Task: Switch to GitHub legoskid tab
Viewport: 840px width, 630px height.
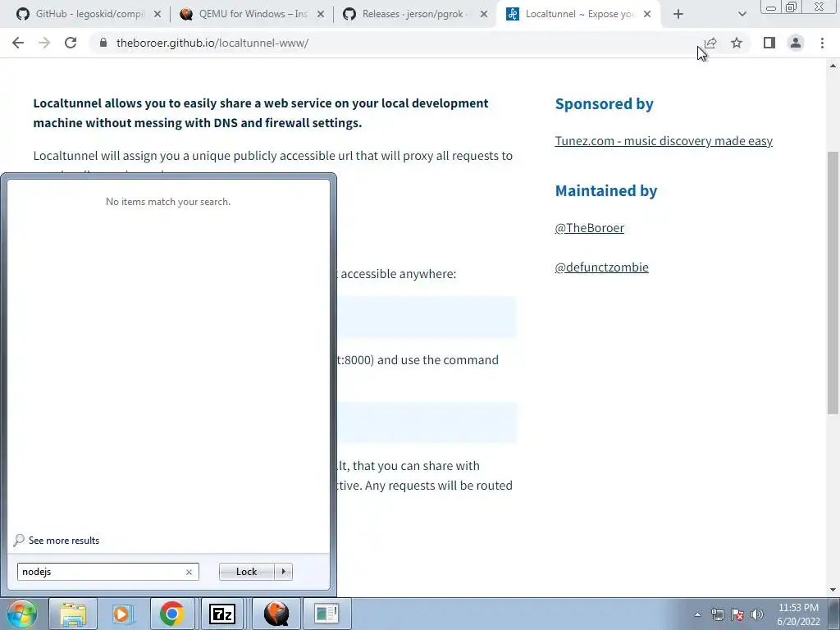Action: click(80, 15)
